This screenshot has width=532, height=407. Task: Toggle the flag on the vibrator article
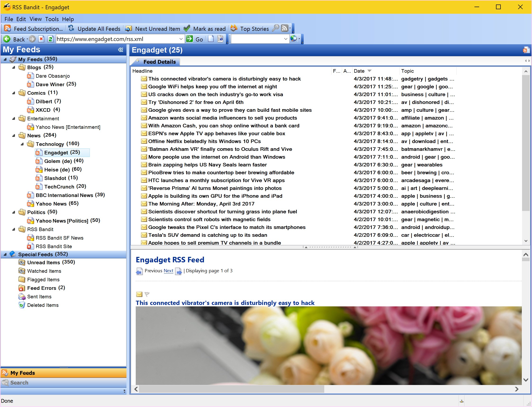(147, 294)
